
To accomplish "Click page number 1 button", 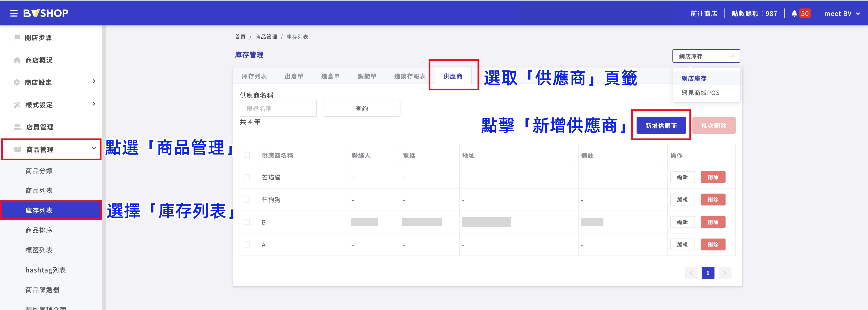I will click(x=708, y=273).
